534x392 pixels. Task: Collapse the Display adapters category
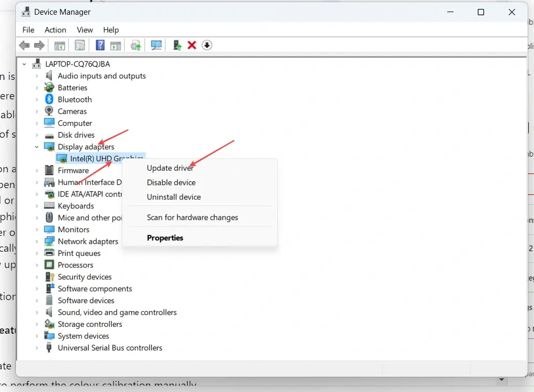click(x=36, y=147)
